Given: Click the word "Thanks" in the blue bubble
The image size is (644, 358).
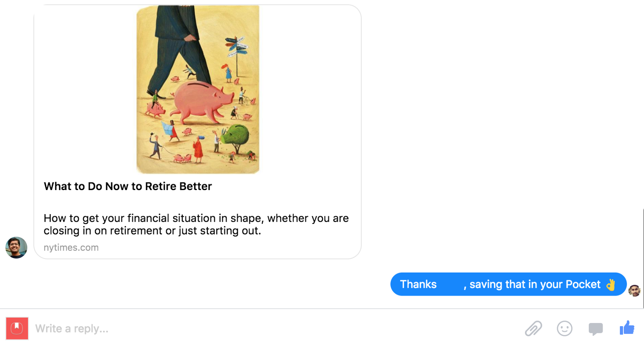Looking at the screenshot, I should pyautogui.click(x=418, y=284).
